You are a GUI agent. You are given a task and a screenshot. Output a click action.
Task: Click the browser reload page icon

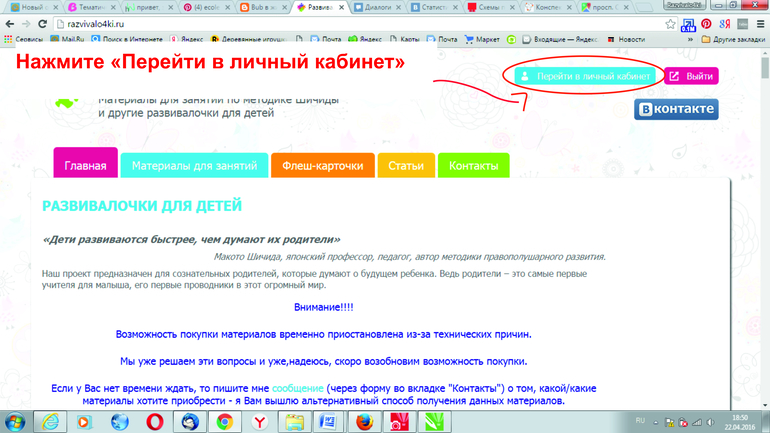42,24
